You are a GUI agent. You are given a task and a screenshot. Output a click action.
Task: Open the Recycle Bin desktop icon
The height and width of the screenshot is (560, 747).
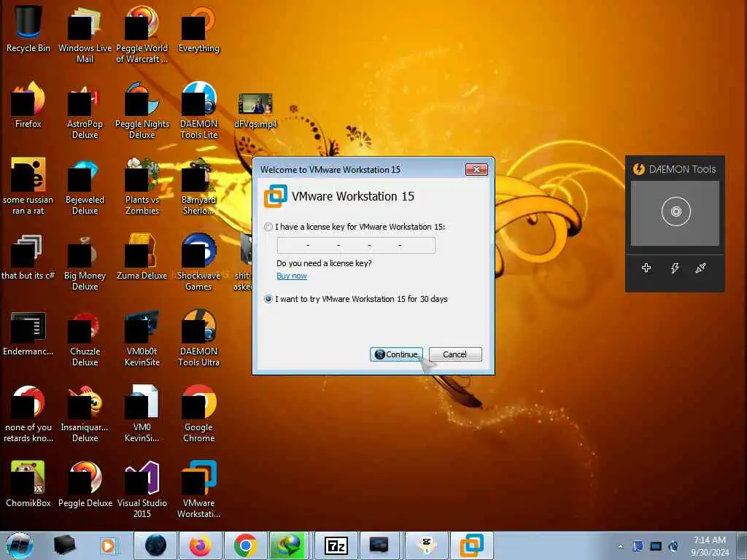click(28, 28)
